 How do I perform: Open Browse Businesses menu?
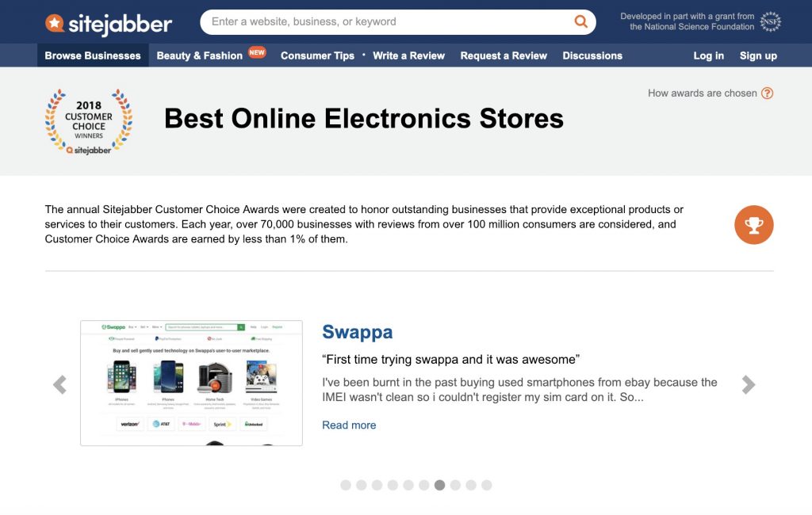coord(93,55)
